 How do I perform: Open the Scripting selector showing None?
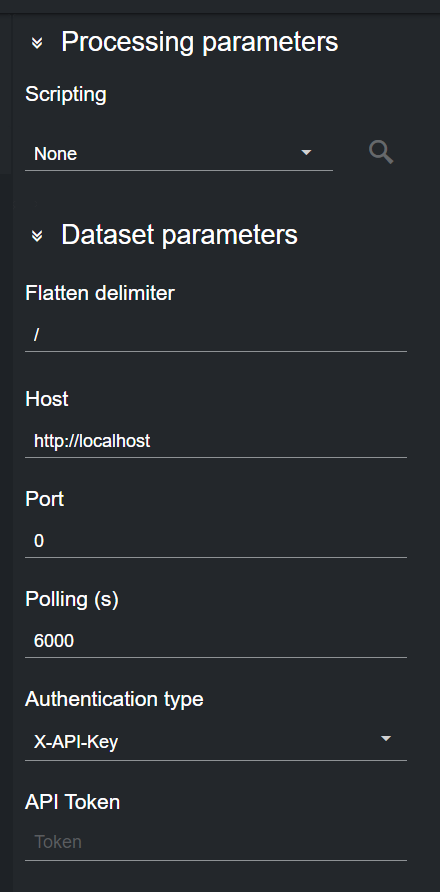pos(179,154)
